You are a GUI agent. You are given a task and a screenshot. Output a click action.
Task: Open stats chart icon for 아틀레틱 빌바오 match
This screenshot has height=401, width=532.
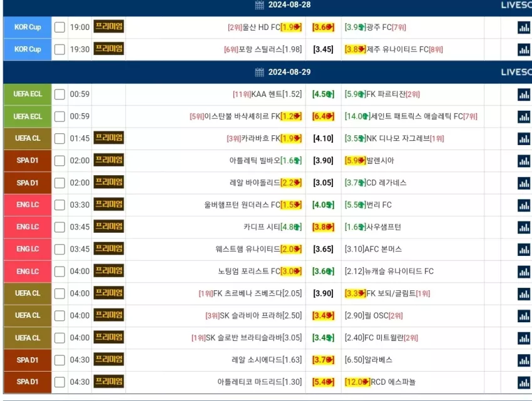pyautogui.click(x=524, y=161)
